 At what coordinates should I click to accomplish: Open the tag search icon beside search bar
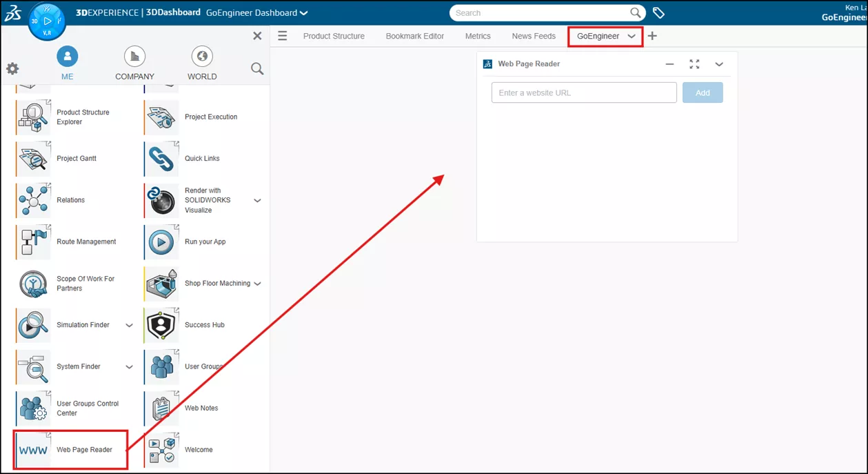click(x=658, y=12)
